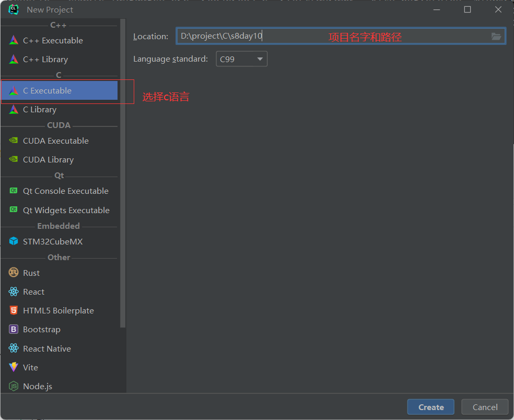
Task: Click the C Executable triangle icon
Action: point(14,90)
